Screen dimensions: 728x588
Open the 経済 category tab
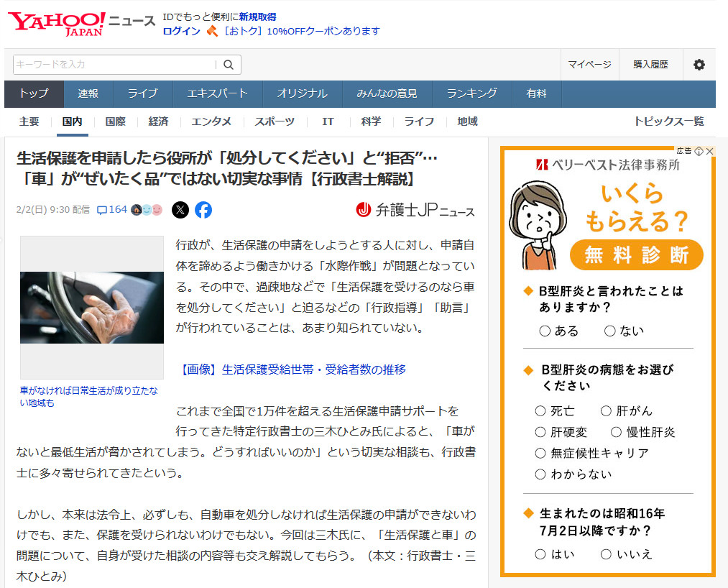coord(158,121)
